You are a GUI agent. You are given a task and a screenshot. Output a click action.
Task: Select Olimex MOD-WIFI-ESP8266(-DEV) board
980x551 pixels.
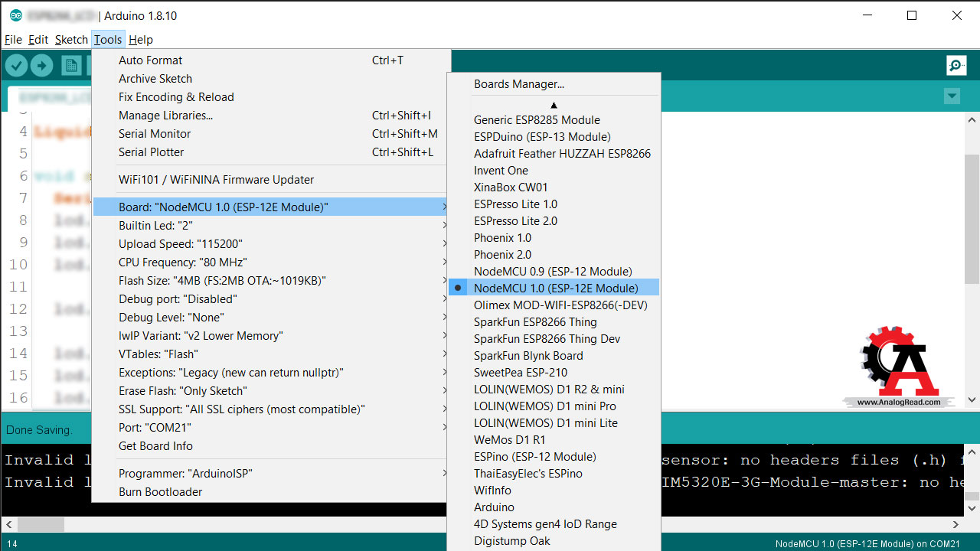tap(554, 305)
